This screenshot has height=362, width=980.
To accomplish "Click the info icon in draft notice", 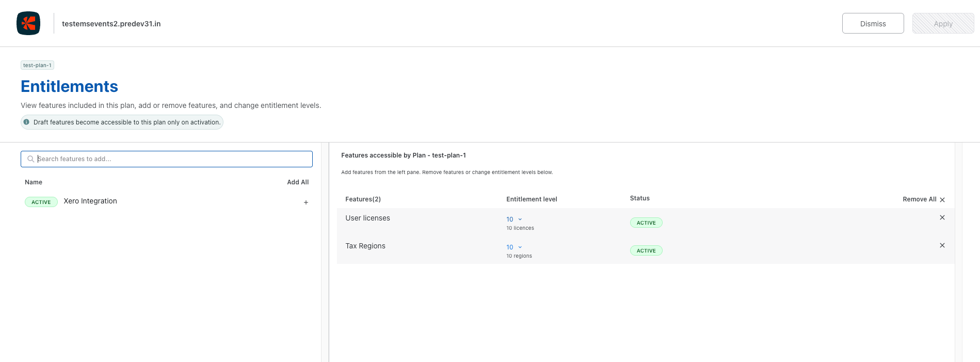I will (x=26, y=122).
